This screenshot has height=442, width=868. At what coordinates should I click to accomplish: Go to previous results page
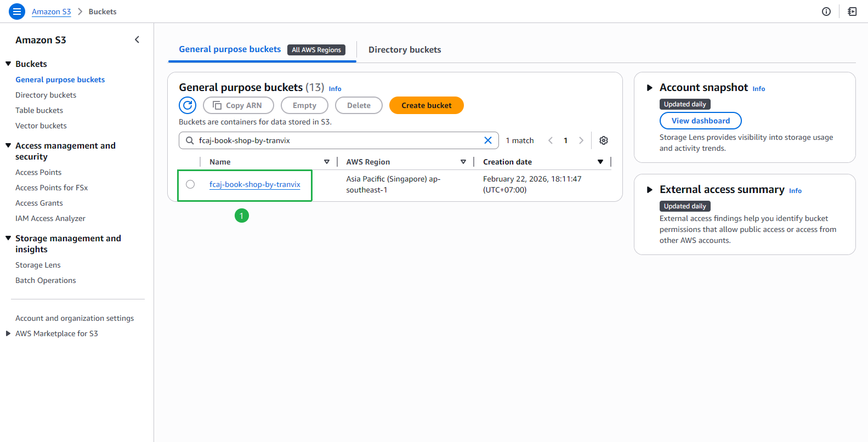click(x=551, y=140)
